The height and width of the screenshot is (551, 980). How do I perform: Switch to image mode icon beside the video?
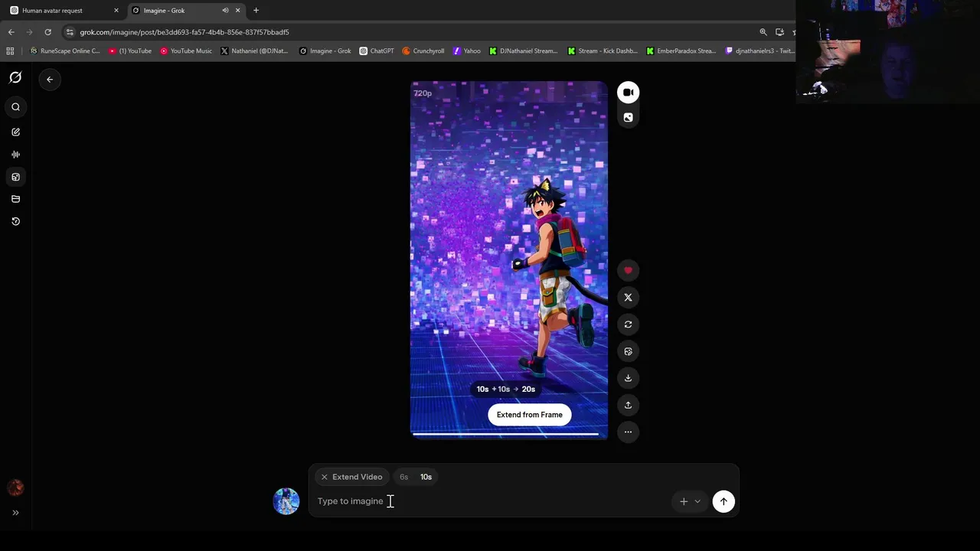pyautogui.click(x=628, y=118)
